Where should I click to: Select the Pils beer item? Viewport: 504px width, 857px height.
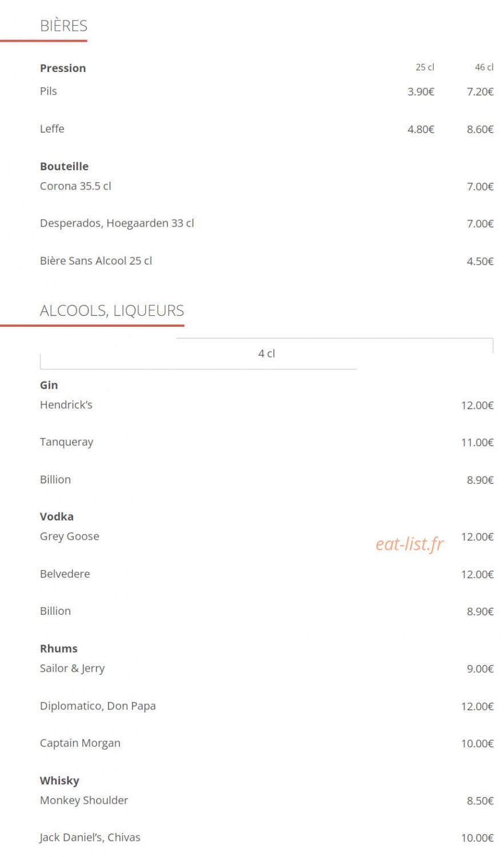[49, 91]
